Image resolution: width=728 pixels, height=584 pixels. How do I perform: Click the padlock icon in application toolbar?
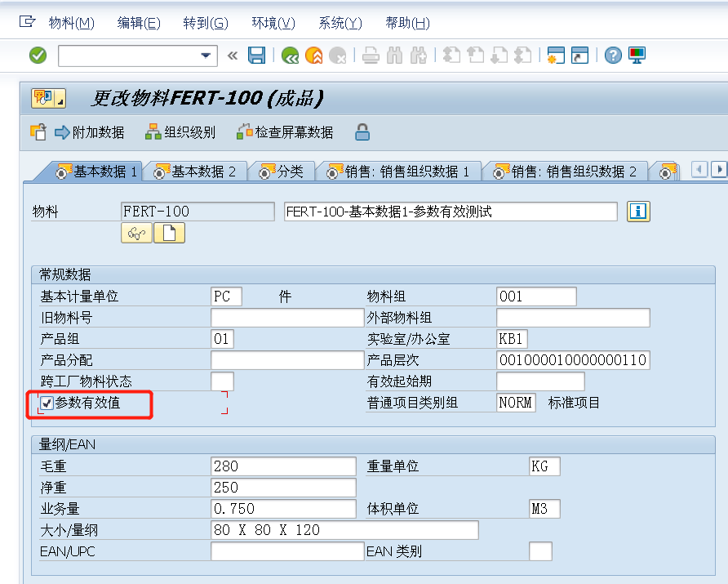[x=362, y=132]
